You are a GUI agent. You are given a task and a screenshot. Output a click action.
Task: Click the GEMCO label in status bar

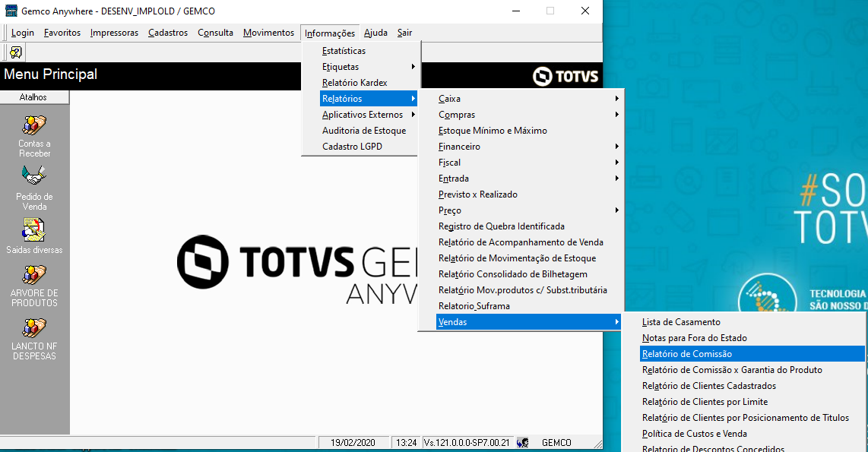pos(556,443)
